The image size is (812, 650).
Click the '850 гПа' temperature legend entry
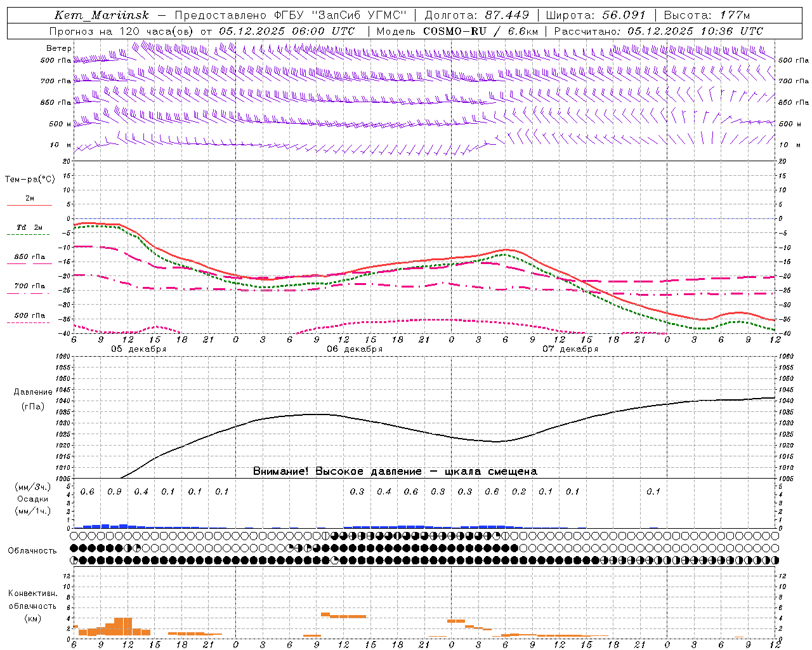point(30,257)
